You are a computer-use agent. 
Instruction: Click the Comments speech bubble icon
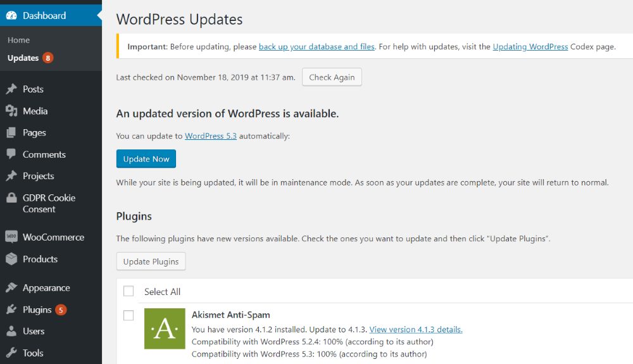(x=11, y=154)
